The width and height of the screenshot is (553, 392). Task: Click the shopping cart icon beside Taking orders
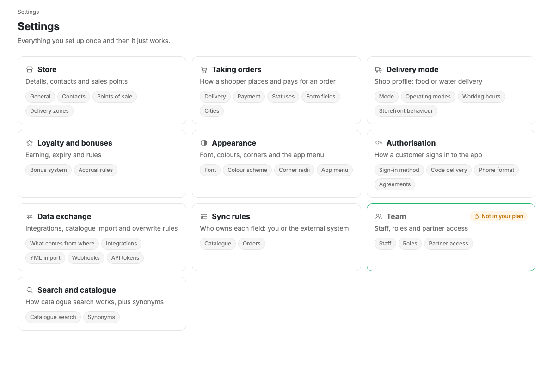coord(204,69)
